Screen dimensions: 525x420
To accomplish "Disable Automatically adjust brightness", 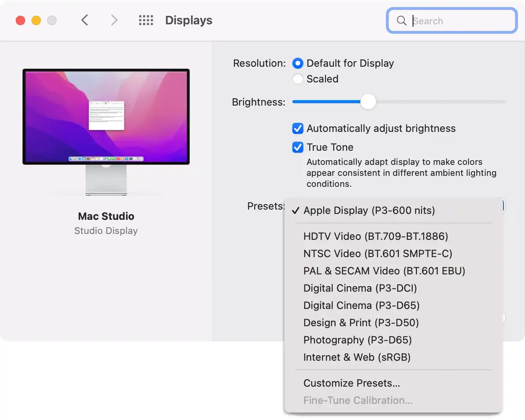I will 298,128.
